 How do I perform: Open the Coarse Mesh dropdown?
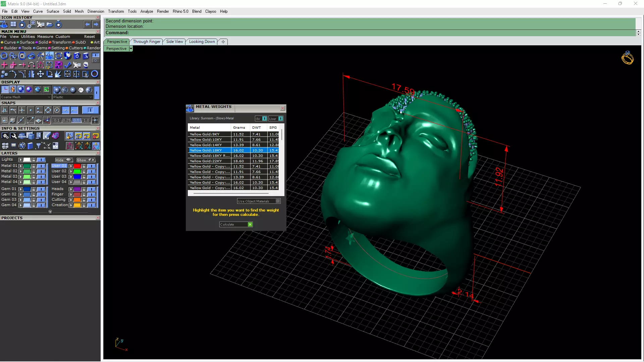click(26, 97)
